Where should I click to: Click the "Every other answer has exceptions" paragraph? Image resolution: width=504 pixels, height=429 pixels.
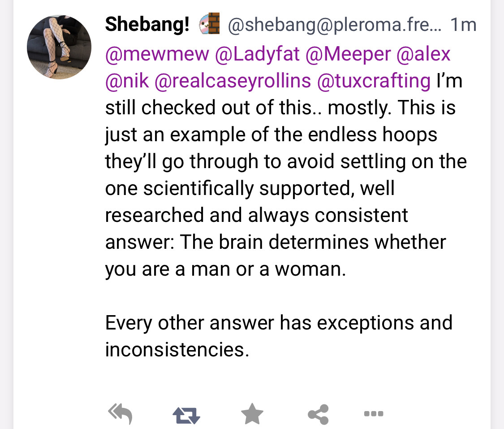click(x=279, y=323)
